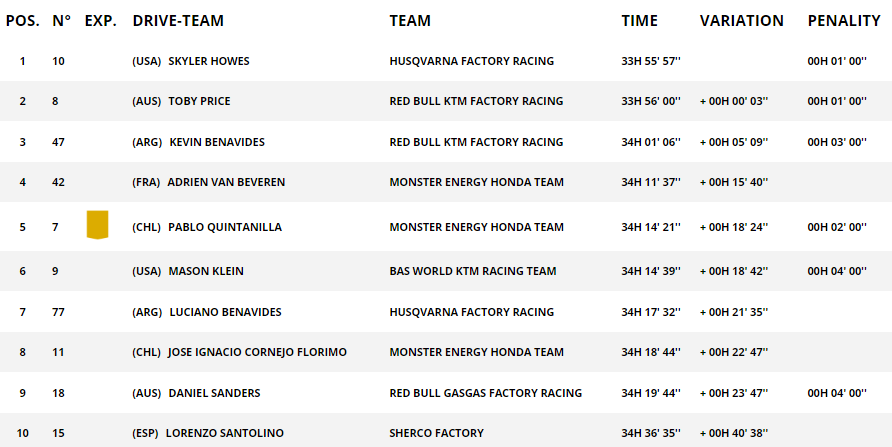Click the VARIATION column header
Viewport: 892px width, 447px height.
click(x=741, y=20)
